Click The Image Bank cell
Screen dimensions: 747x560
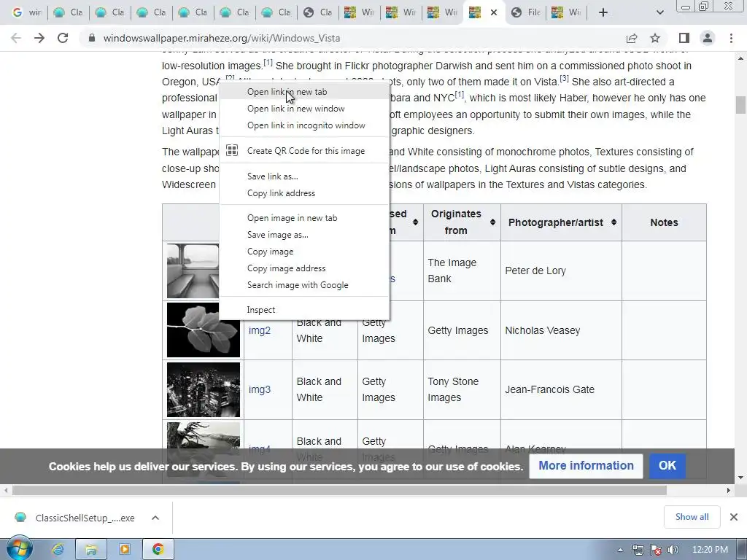462,271
